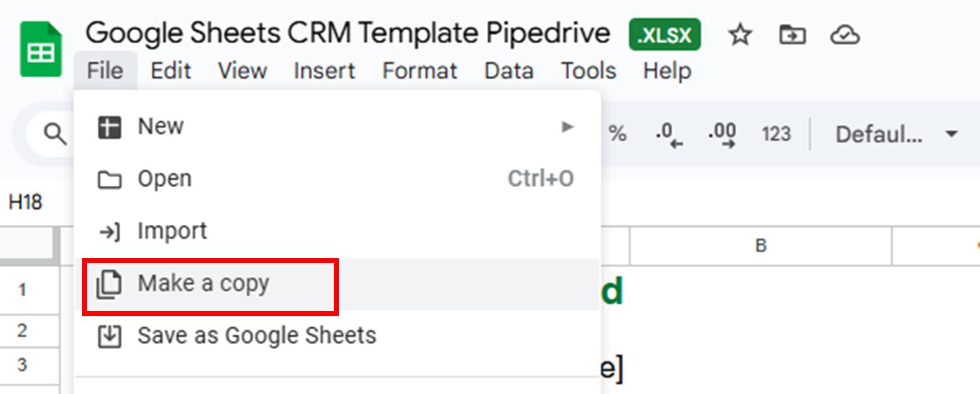Click the increase decimal places icon

[723, 134]
